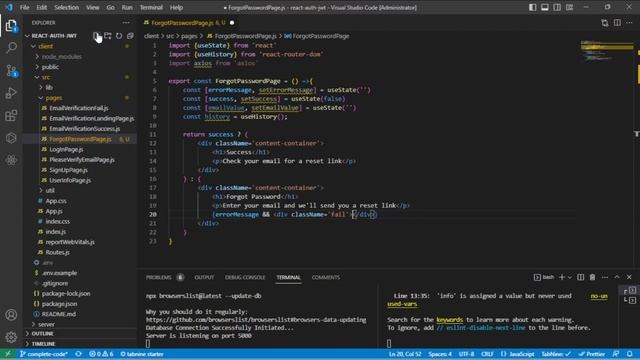Toggle the primary side bar layout button
This screenshot has height=360, width=640.
click(x=532, y=7)
